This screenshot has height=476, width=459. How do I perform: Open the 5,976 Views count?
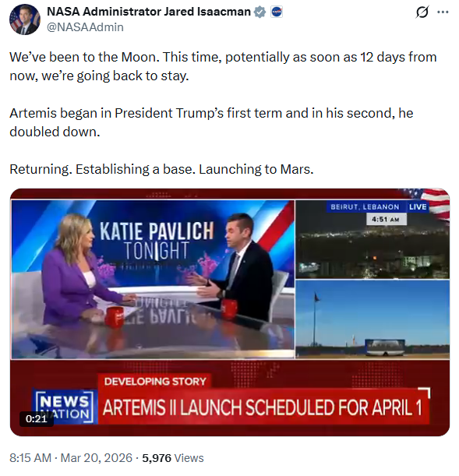[x=173, y=458]
